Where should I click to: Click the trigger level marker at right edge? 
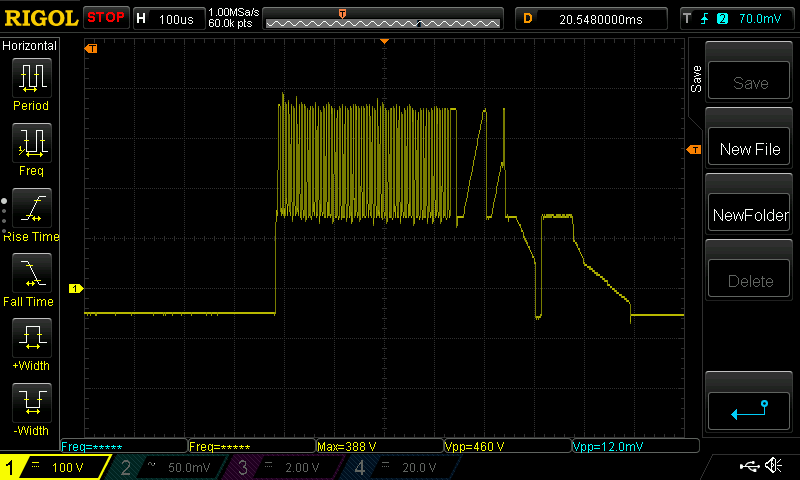point(694,149)
